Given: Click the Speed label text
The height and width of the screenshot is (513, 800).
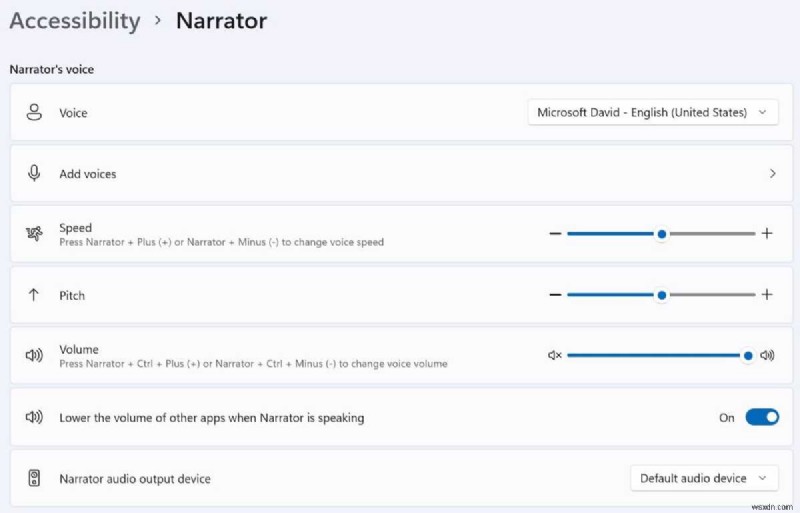Looking at the screenshot, I should coord(76,228).
